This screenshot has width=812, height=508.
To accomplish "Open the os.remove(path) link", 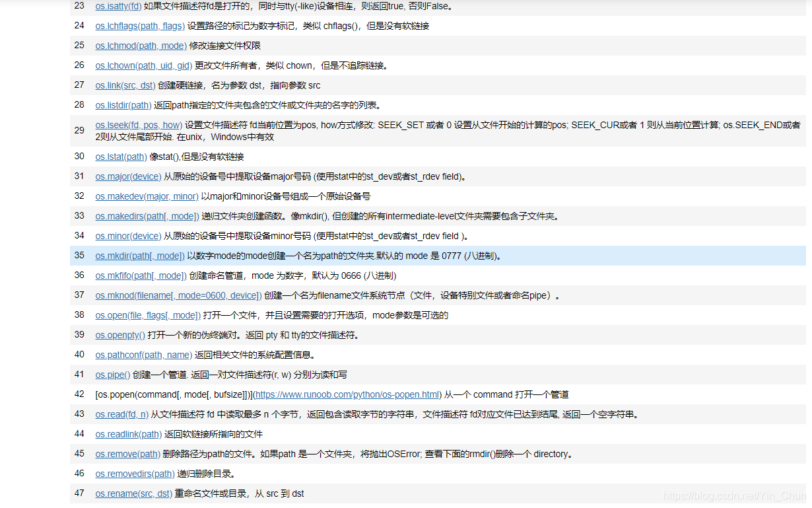I will [127, 454].
